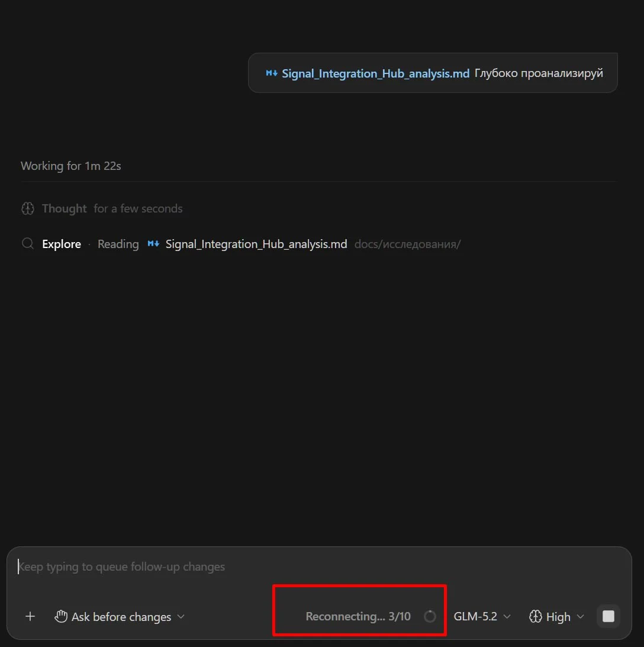The width and height of the screenshot is (644, 647).
Task: Click the plus add-context icon
Action: coord(30,616)
